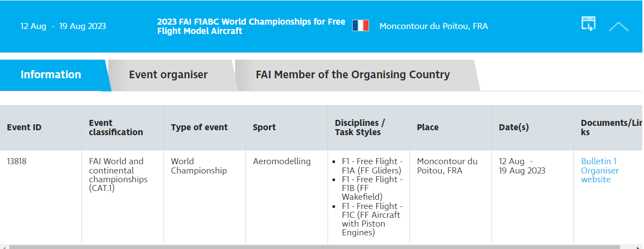Click the export event icon in header
The image size is (644, 249).
(588, 24)
